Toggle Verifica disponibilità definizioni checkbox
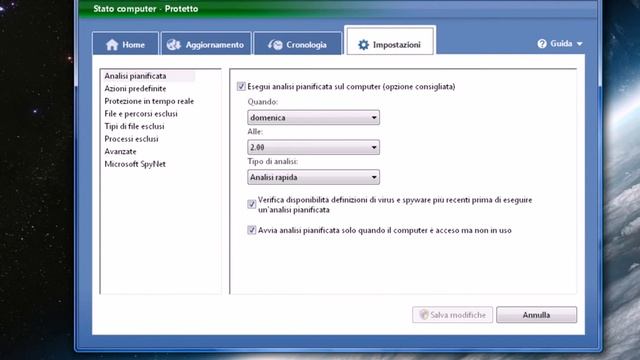Viewport: 640px width, 360px height. (x=251, y=204)
